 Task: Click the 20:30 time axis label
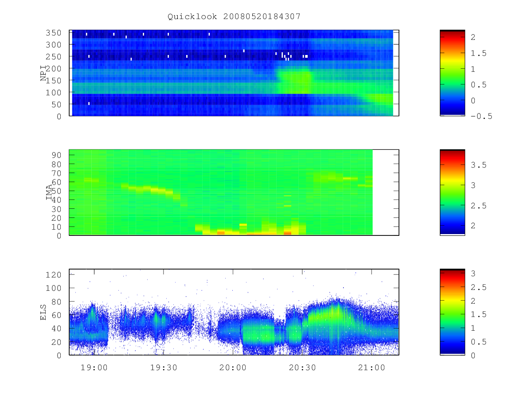[302, 368]
